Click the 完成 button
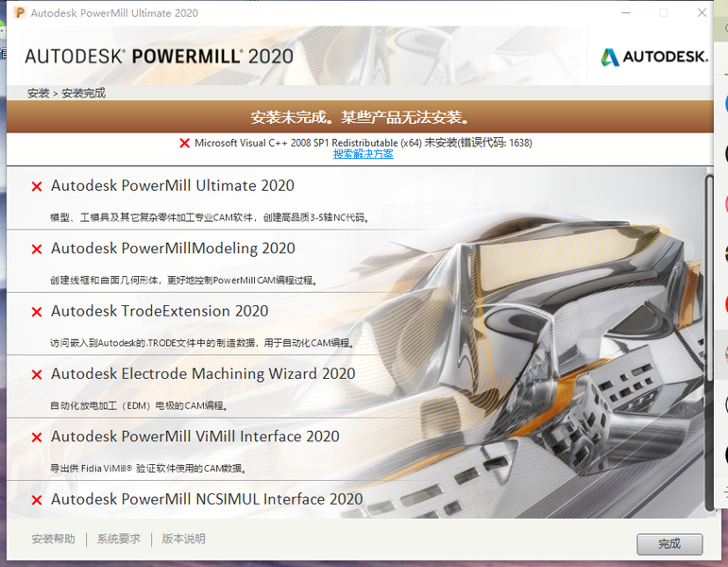 (x=669, y=543)
